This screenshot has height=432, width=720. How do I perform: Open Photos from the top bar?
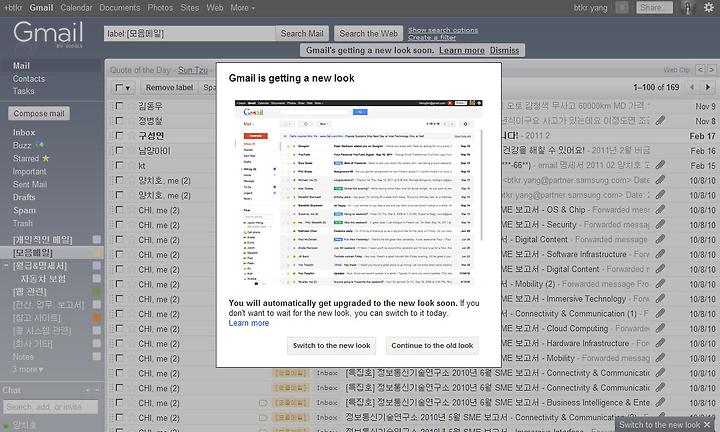coord(160,8)
